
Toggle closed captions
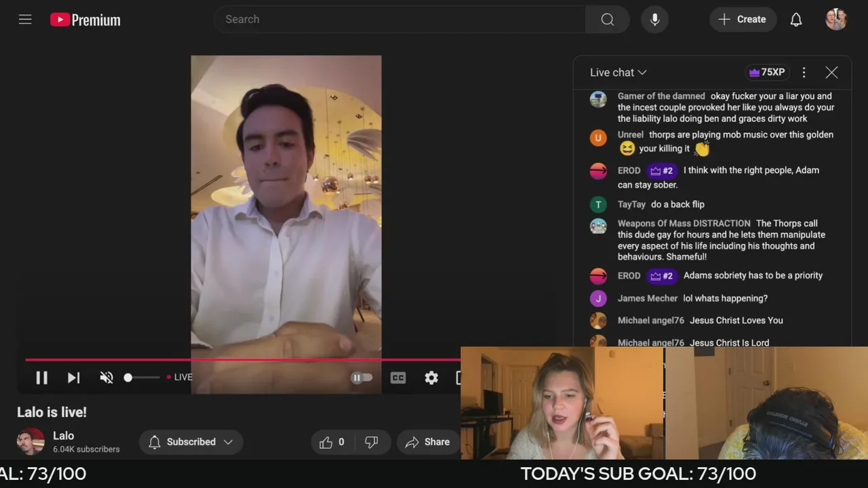398,378
